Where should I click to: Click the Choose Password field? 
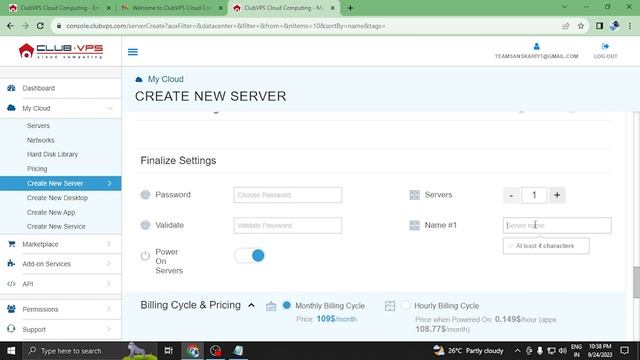pos(287,195)
